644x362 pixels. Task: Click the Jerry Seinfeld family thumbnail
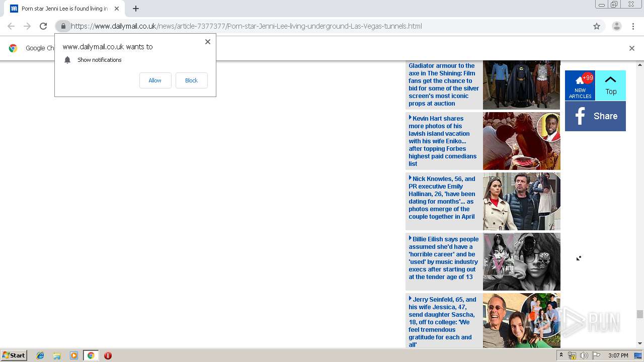point(521,320)
